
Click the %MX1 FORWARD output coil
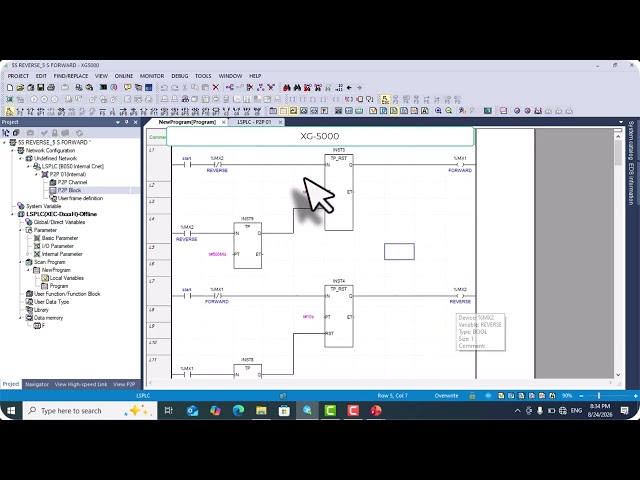point(460,164)
